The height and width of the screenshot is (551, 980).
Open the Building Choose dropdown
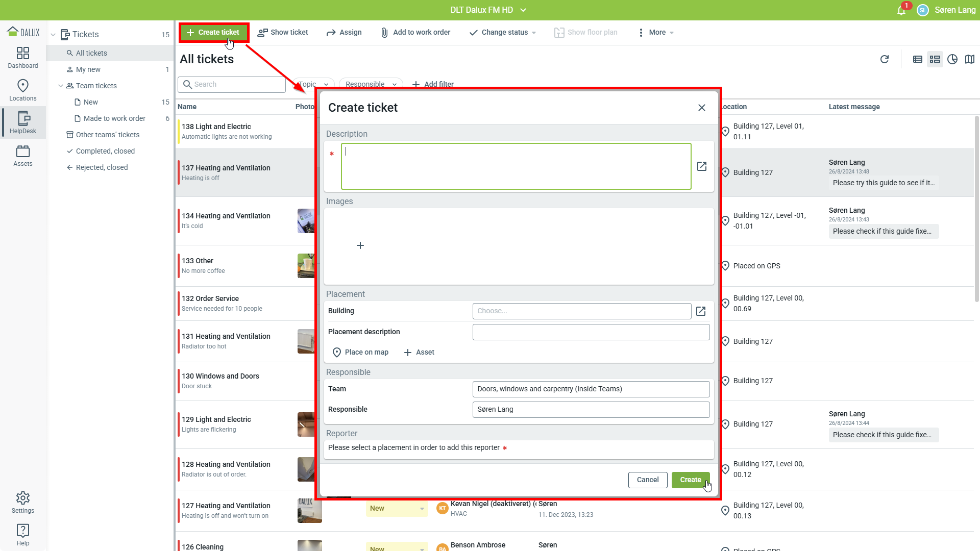(x=581, y=311)
